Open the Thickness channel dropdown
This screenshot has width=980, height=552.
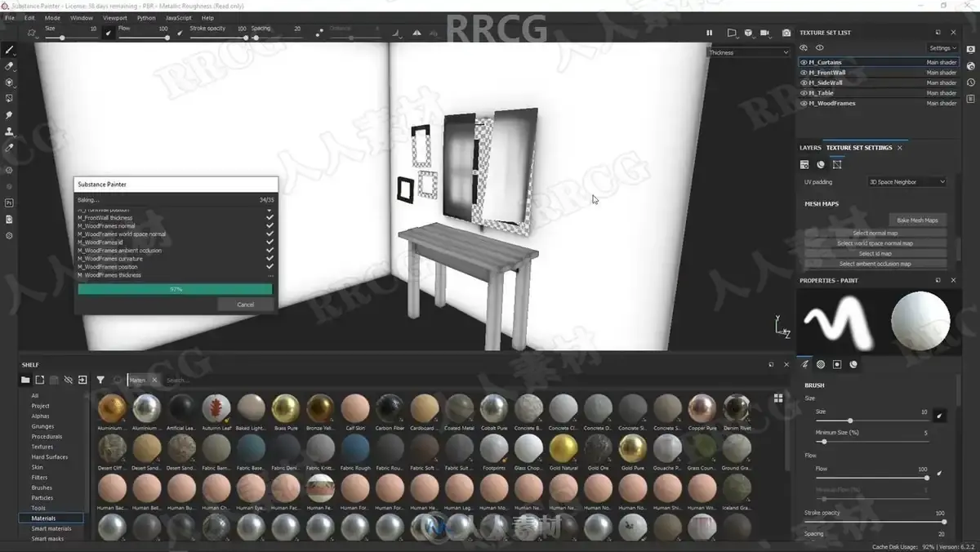[x=748, y=52]
